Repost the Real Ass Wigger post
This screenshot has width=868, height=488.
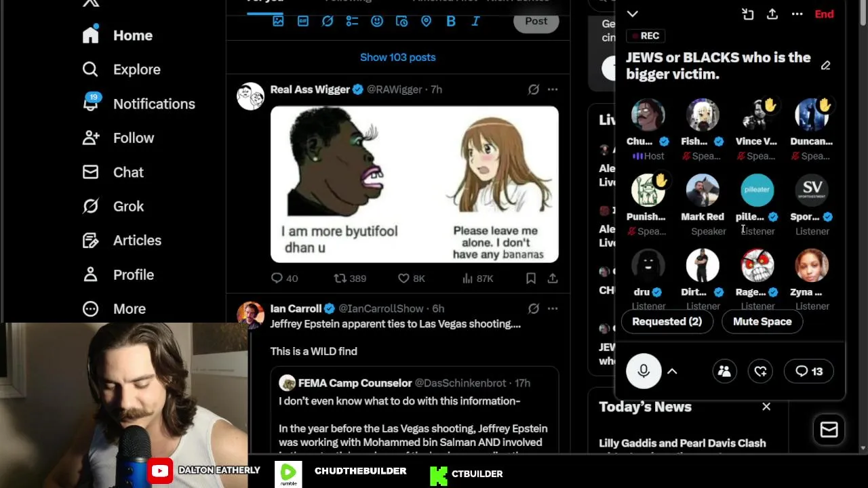click(x=350, y=278)
